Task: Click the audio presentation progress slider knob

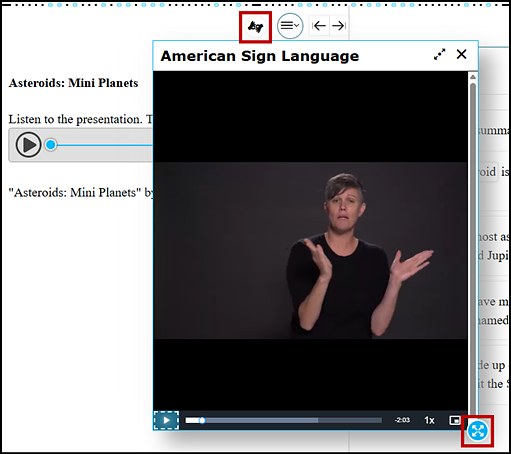Action: tap(51, 145)
